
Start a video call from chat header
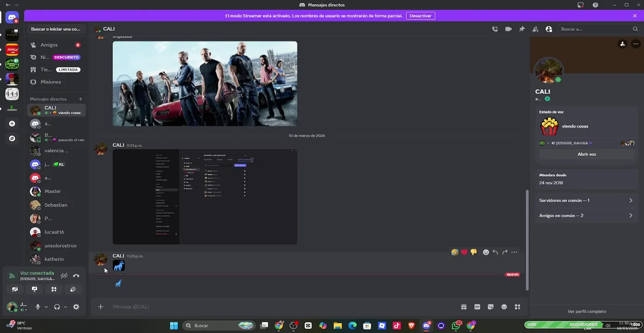(x=508, y=29)
